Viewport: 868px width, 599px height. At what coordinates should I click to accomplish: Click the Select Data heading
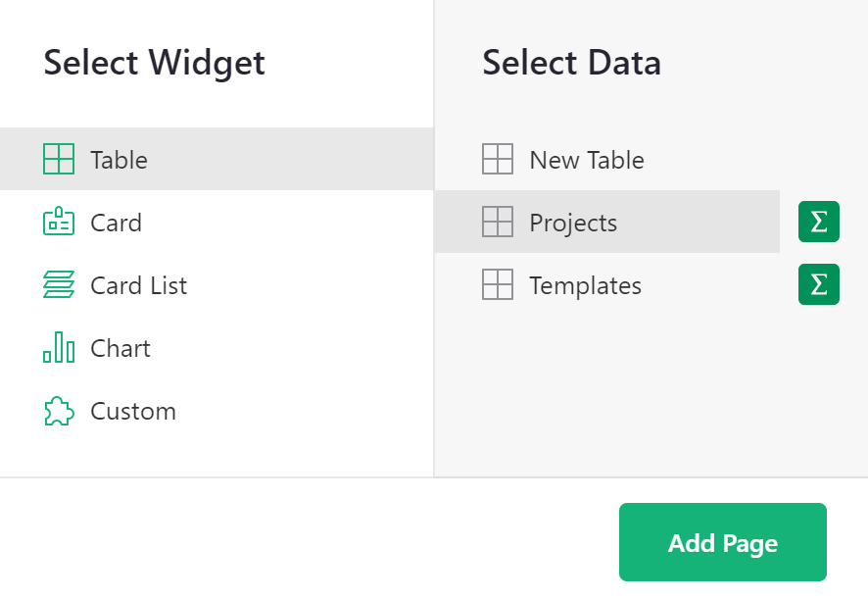[571, 63]
